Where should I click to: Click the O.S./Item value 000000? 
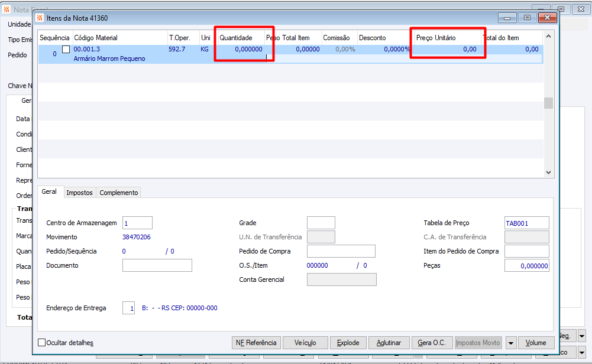(317, 265)
